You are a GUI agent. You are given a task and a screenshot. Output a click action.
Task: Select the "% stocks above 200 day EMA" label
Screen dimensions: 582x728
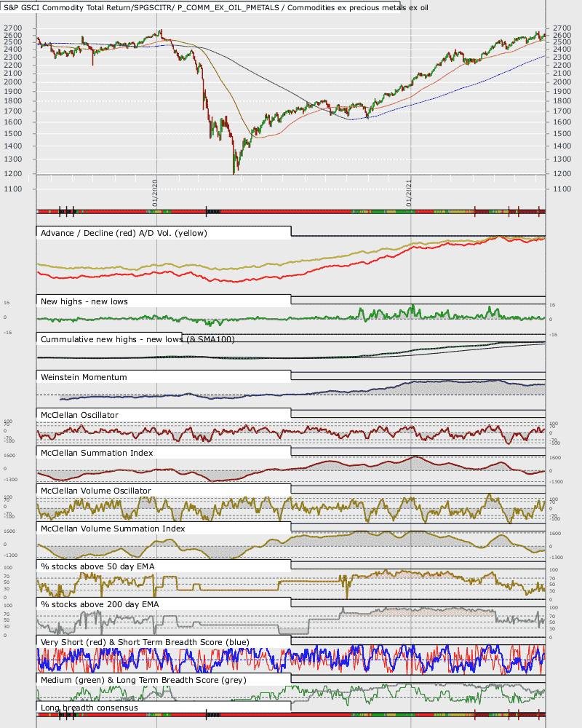[100, 604]
